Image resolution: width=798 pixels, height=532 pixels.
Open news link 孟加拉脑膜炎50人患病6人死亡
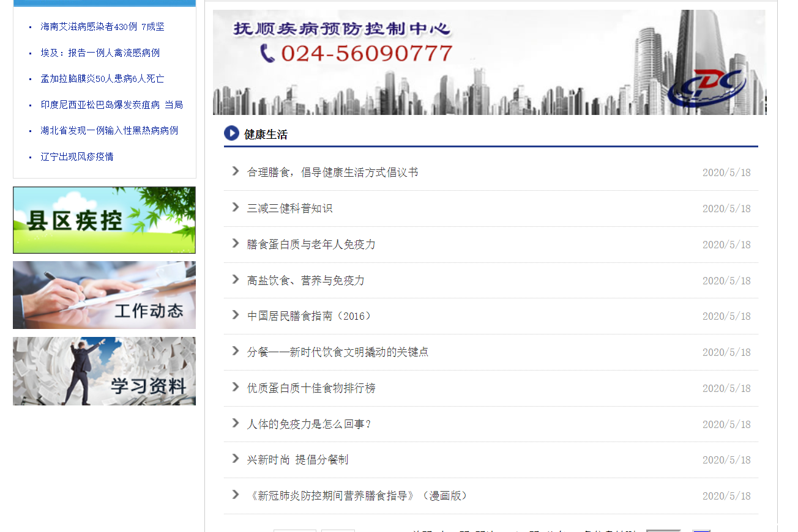click(102, 79)
